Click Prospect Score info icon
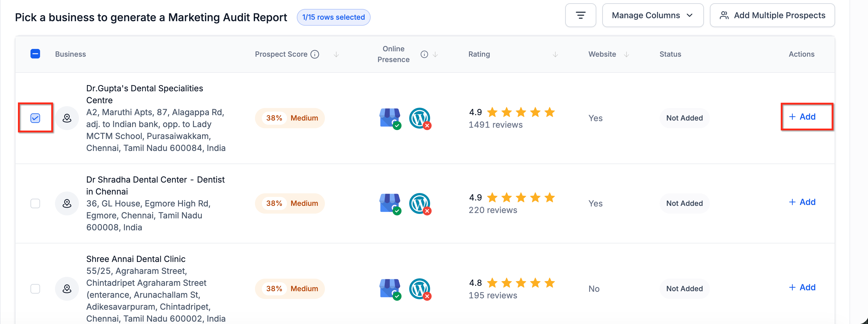868x324 pixels. click(315, 54)
